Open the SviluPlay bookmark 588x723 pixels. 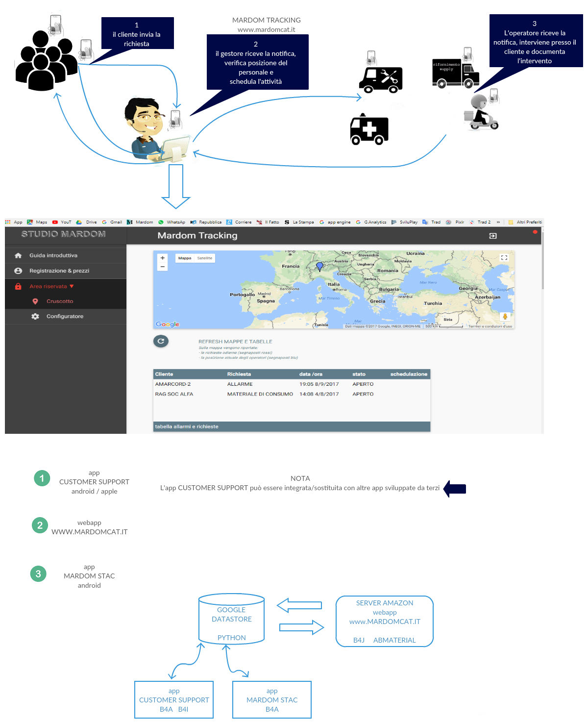pyautogui.click(x=404, y=222)
